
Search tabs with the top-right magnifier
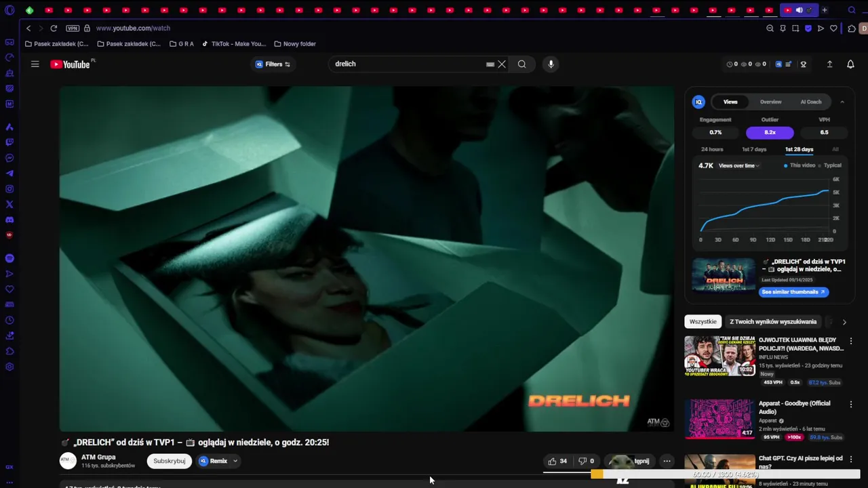(x=852, y=10)
